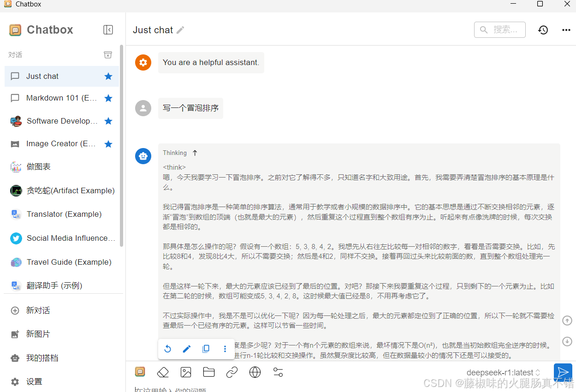Click the orange system prompt gear icon
Screen dimensions: 576x392
tap(143, 62)
